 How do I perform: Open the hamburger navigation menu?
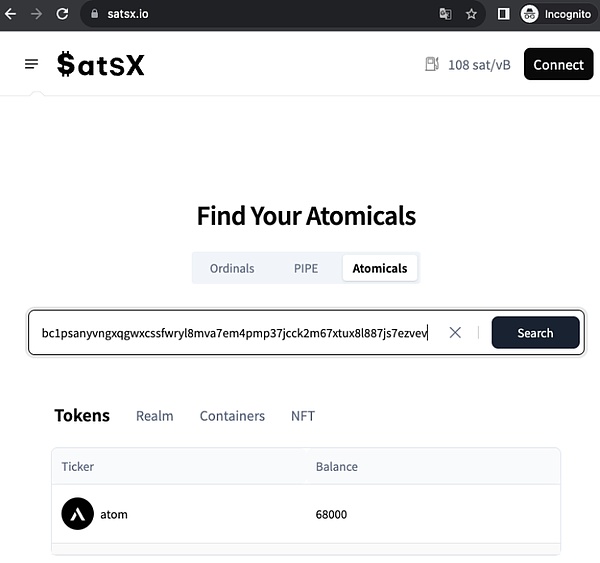point(32,64)
